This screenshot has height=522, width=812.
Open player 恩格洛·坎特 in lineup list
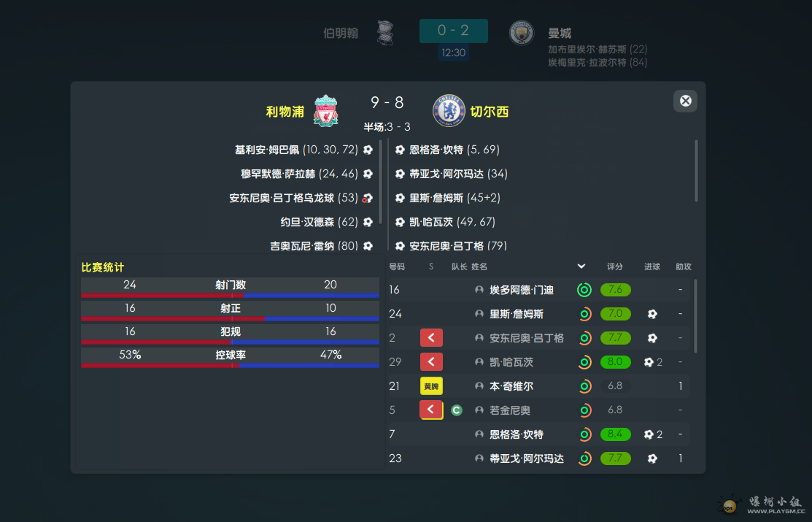click(517, 434)
